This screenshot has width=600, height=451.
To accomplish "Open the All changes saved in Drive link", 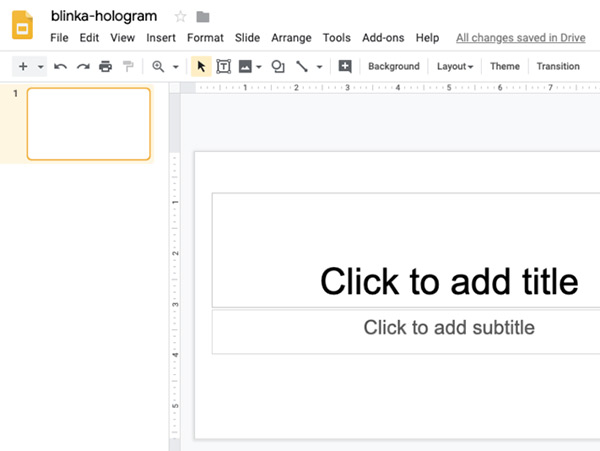I will click(520, 38).
